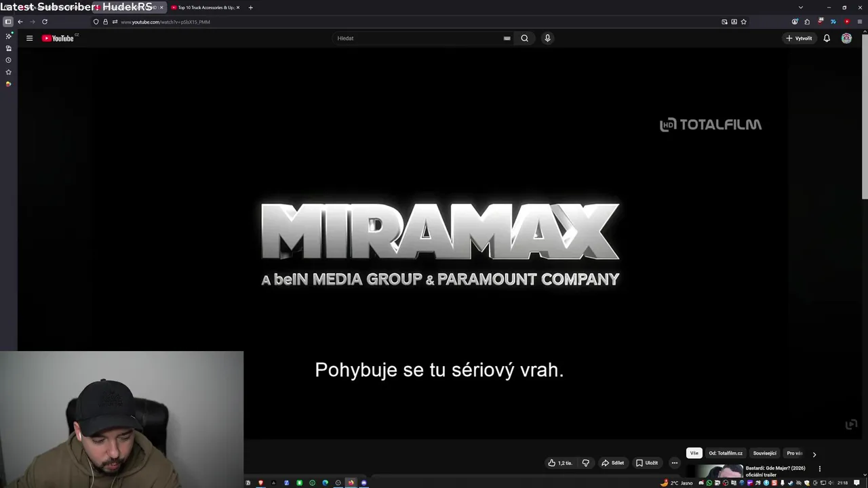The image size is (868, 488).
Task: Open on-screen keyboard in search box
Action: [x=507, y=38]
